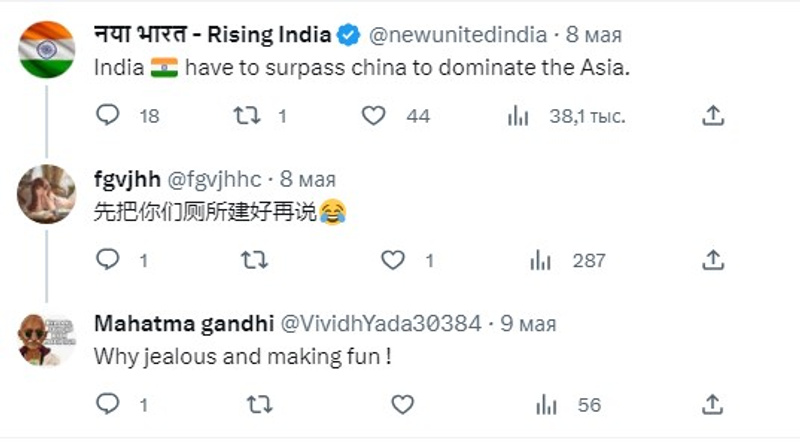The width and height of the screenshot is (800, 442).
Task: Open the "9 мая" timestamp link
Action: (x=525, y=323)
